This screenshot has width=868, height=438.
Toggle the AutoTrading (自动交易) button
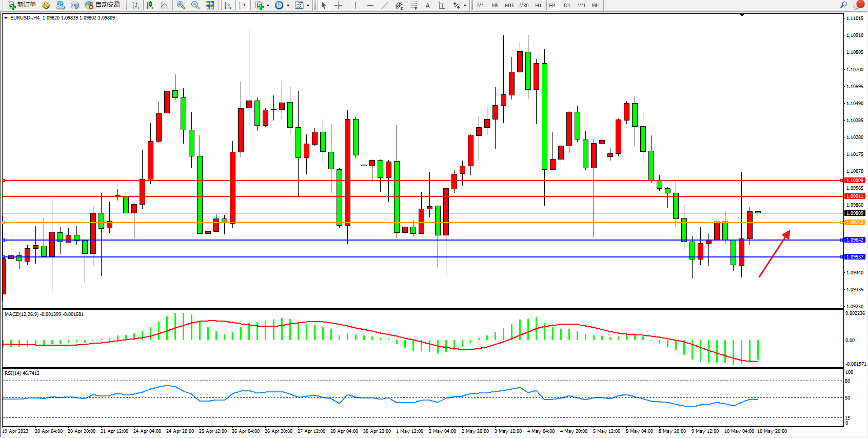103,5
